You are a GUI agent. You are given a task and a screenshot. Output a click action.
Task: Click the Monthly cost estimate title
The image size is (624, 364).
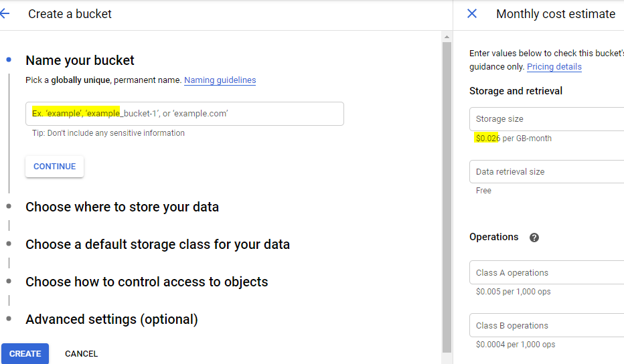tap(556, 14)
